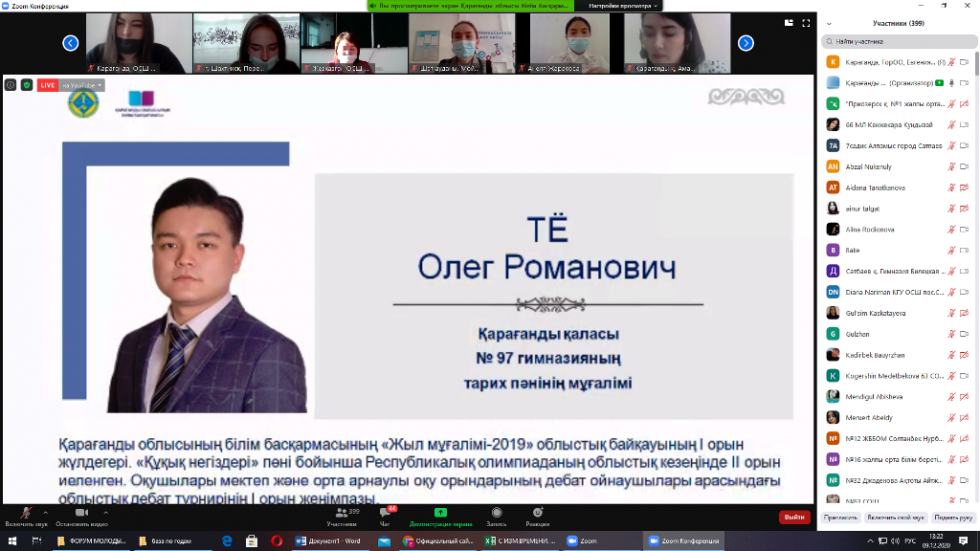The height and width of the screenshot is (551, 980).
Task: Open the 'на YouTube' live dropdown
Action: tap(83, 85)
